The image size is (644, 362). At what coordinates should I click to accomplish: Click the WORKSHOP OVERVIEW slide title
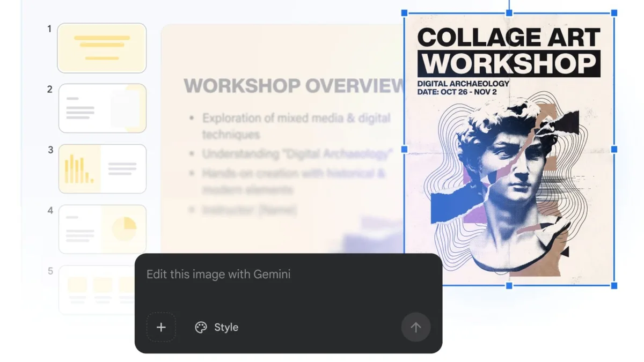click(x=294, y=86)
